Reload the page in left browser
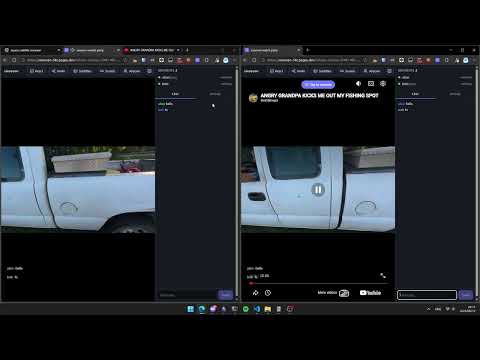This screenshot has width=480, height=360. (x=14, y=60)
